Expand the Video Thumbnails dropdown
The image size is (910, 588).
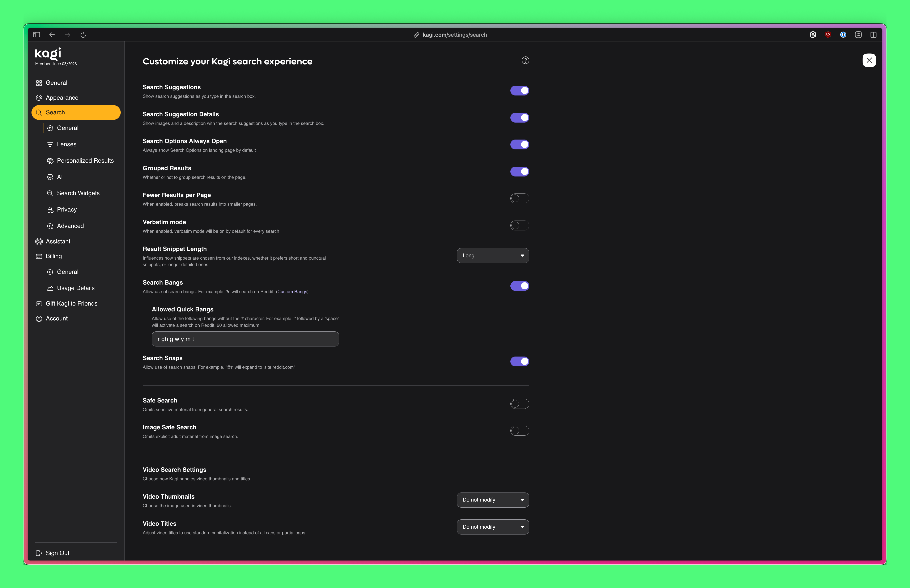tap(493, 500)
